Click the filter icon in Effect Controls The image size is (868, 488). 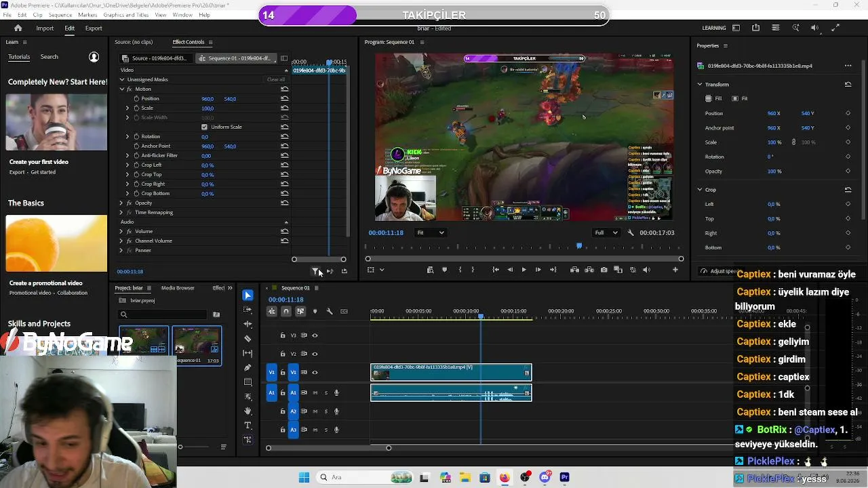(315, 271)
